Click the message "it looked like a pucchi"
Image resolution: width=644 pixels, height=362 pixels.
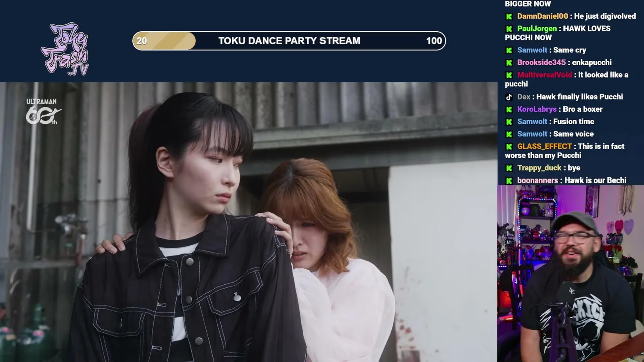tap(567, 79)
